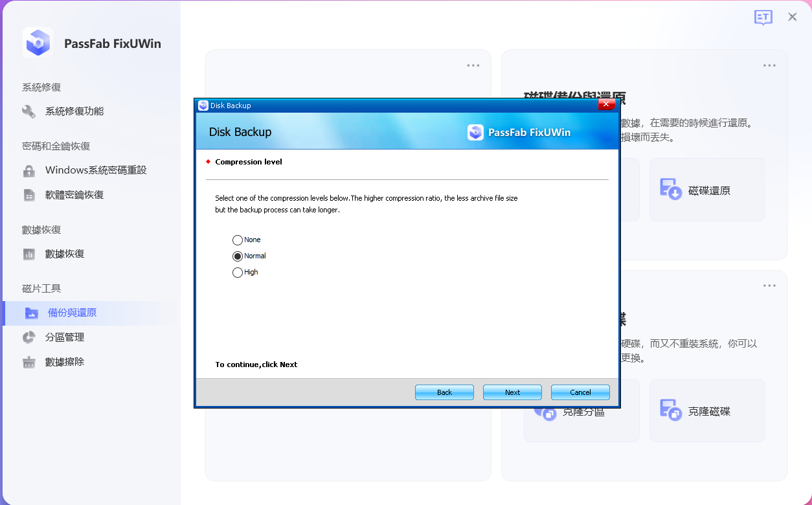
Task: Select the 備份與還原 folder icon
Action: [x=28, y=312]
